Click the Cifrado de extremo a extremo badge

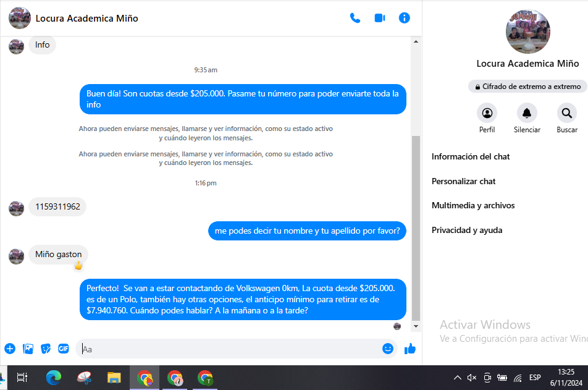point(527,87)
